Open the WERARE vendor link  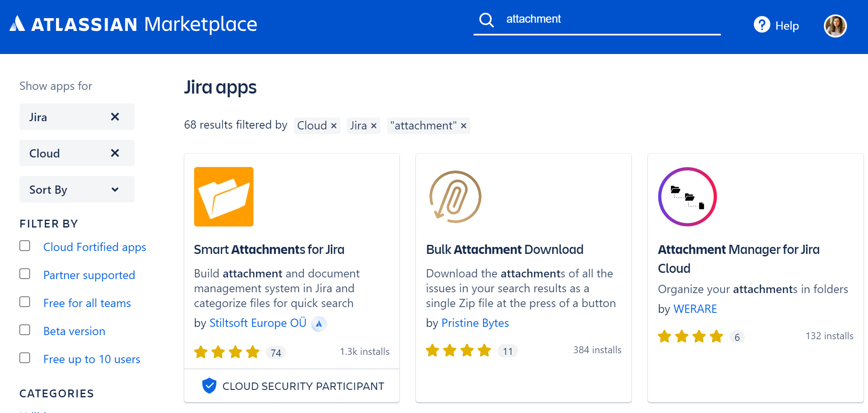[x=695, y=309]
